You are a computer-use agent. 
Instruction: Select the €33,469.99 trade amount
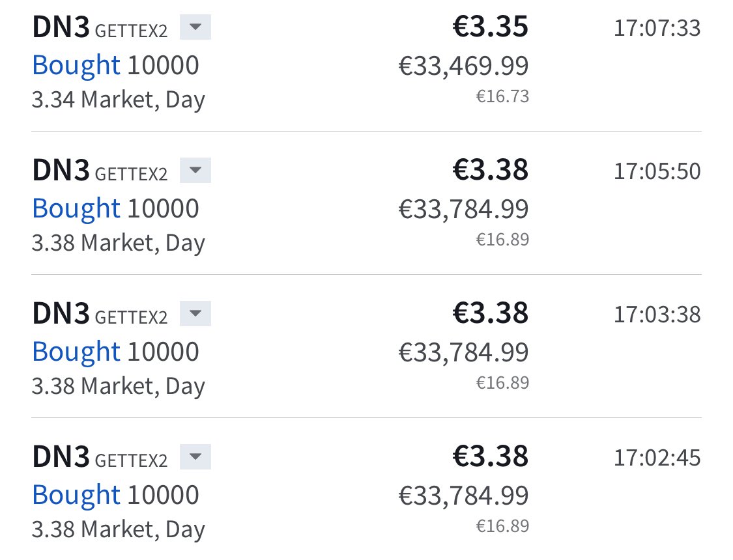pyautogui.click(x=463, y=66)
